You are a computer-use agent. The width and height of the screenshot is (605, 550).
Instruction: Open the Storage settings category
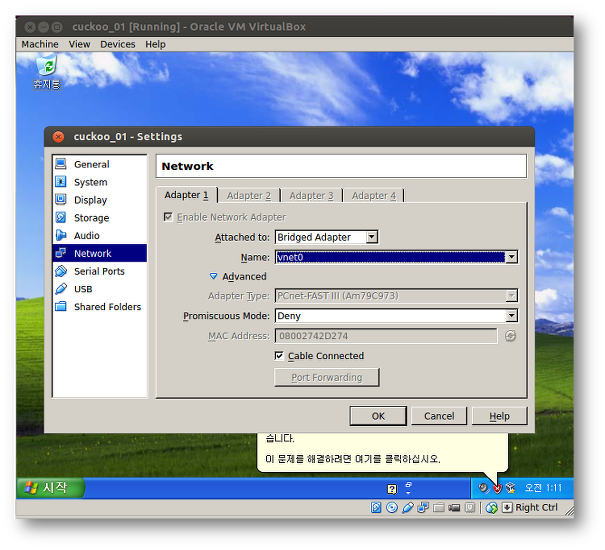(x=100, y=218)
